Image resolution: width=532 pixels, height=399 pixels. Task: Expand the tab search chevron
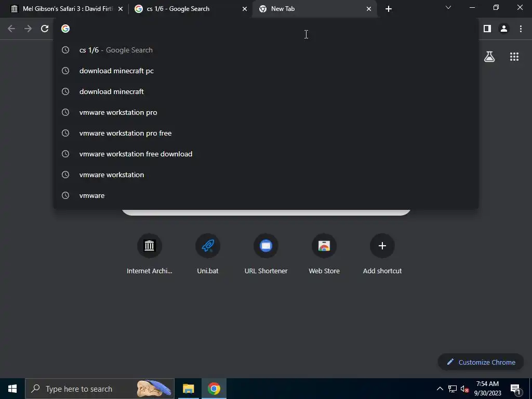point(448,7)
